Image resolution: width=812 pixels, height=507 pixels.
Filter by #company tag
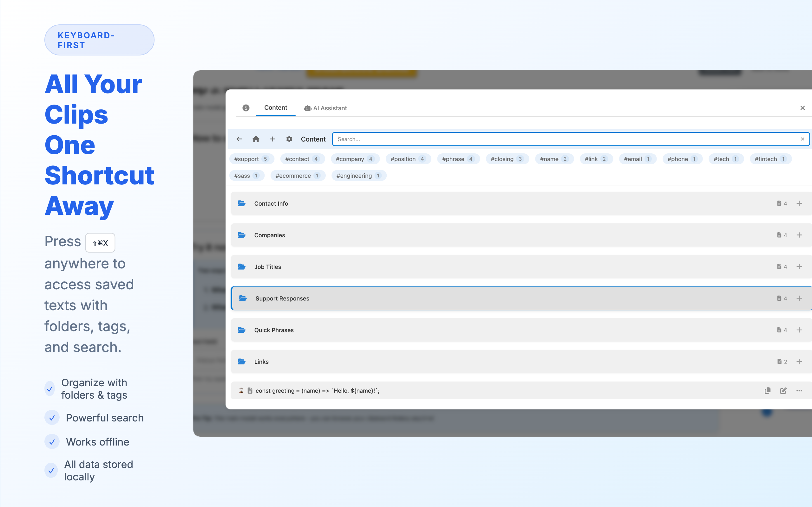coord(355,159)
